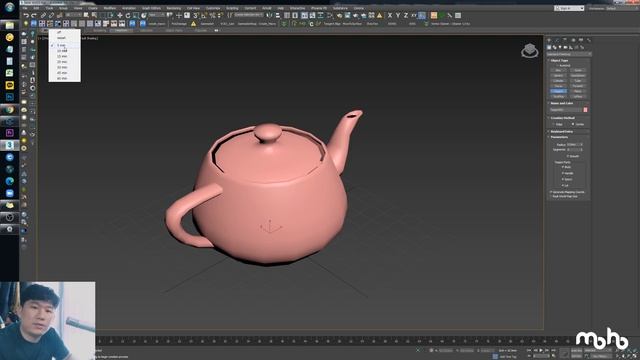Click the Undo arrow in main toolbar
Image resolution: width=640 pixels, height=360 pixels.
coord(26,16)
